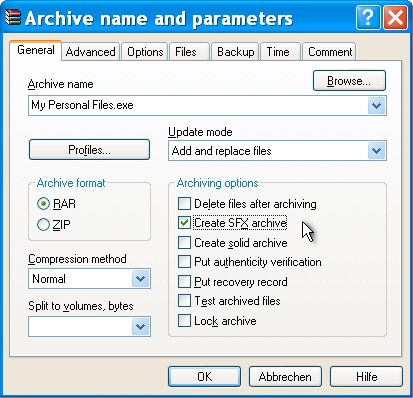Click the Compression method label

click(x=77, y=259)
